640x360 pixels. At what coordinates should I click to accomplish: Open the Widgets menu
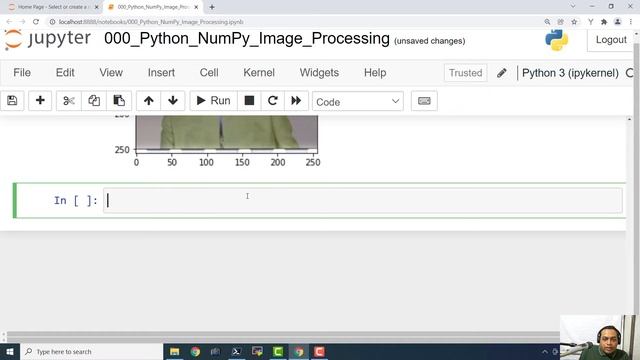(x=319, y=73)
